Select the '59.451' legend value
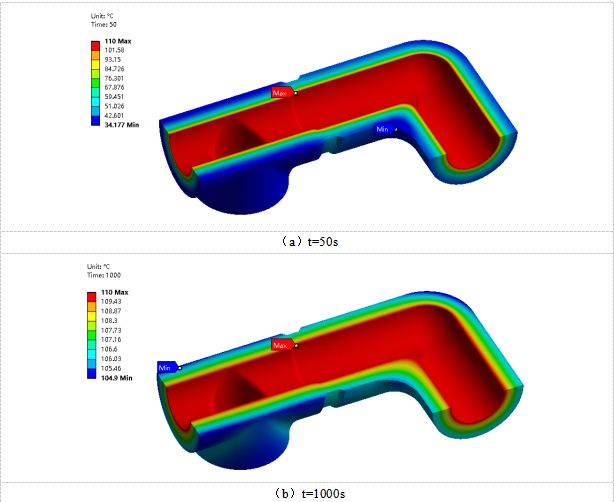Screen dimensions: 614x502 [x=114, y=97]
